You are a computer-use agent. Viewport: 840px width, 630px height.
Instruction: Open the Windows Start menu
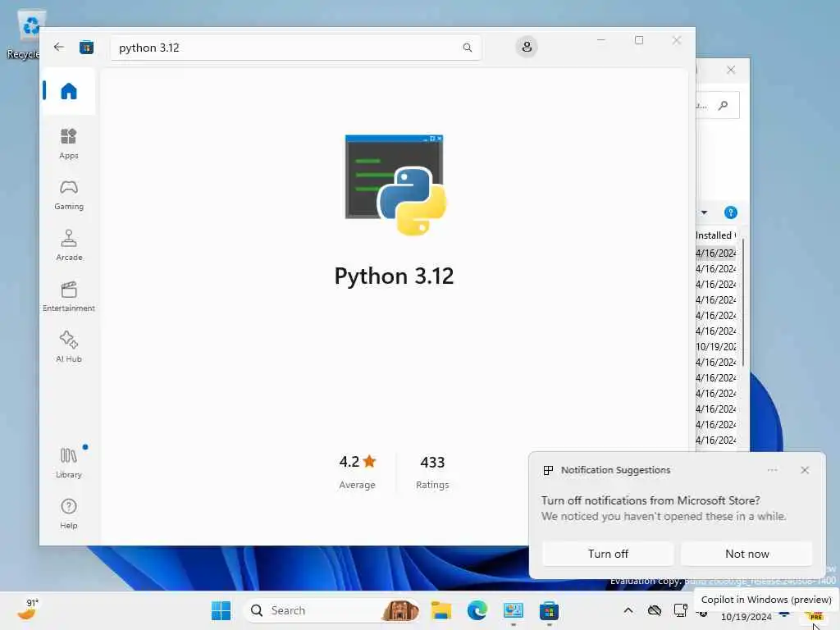[x=221, y=610]
